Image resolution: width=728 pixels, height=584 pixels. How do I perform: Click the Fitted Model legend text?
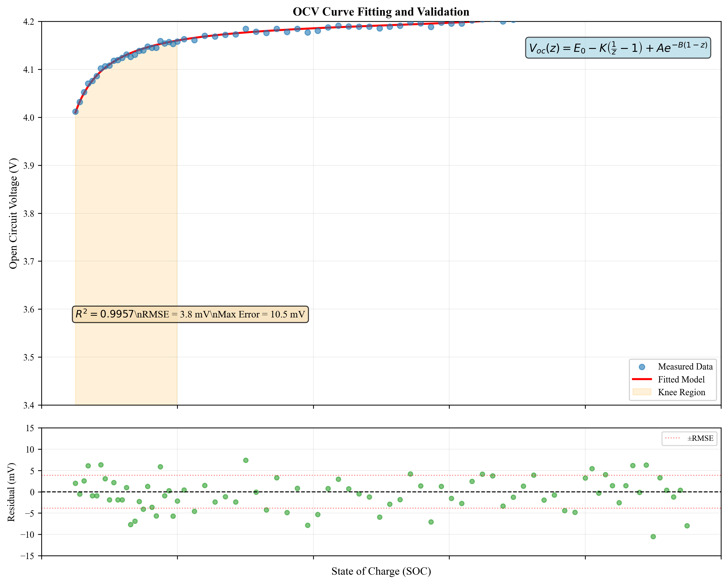tap(681, 379)
